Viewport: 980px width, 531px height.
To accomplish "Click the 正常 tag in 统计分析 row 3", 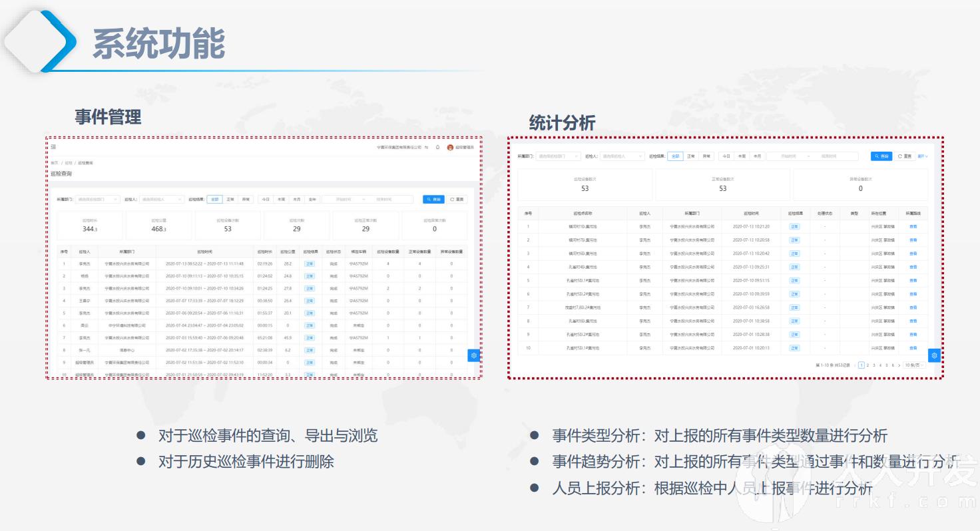I will [794, 254].
